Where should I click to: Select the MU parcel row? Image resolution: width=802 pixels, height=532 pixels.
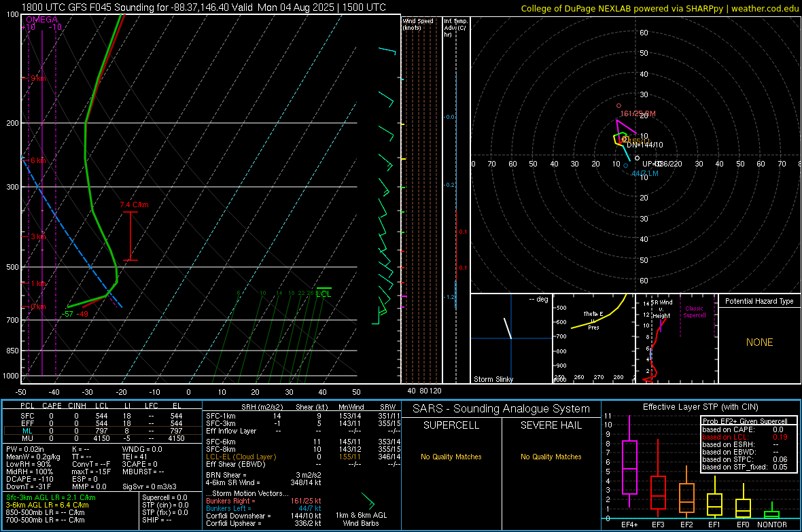coord(102,438)
